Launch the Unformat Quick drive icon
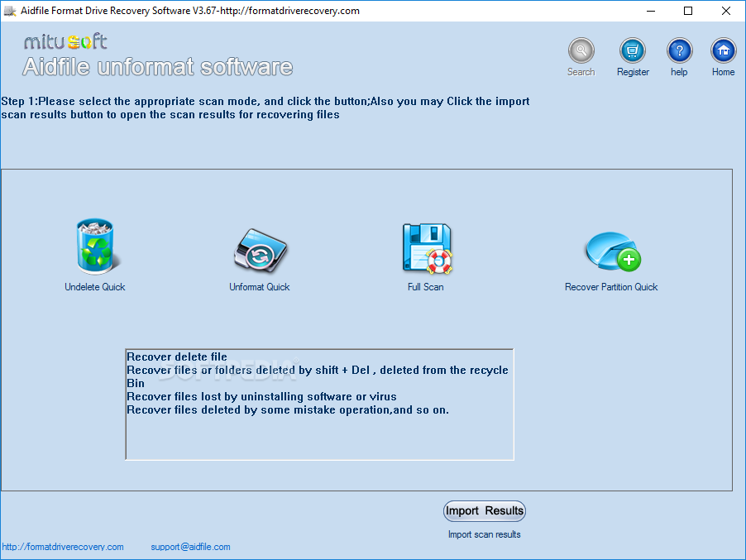This screenshot has height=560, width=746. point(261,251)
